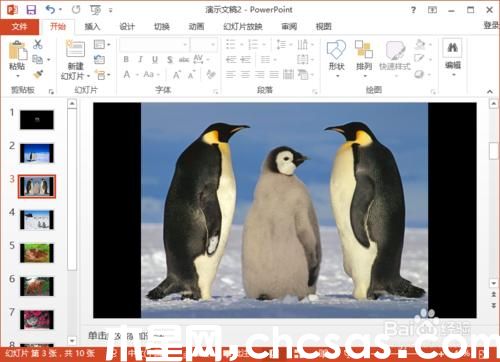Click the Paste clipboard icon
Viewport: 500px width, 362px height.
(x=17, y=51)
